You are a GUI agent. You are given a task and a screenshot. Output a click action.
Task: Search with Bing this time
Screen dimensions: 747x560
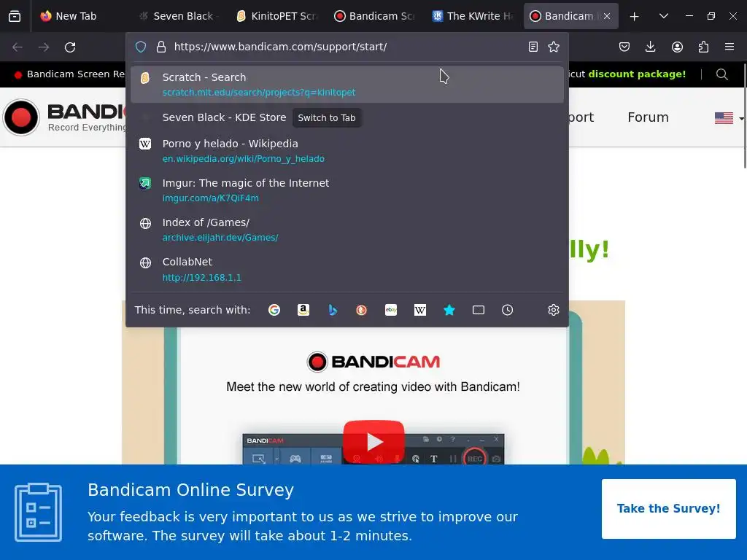(x=333, y=310)
